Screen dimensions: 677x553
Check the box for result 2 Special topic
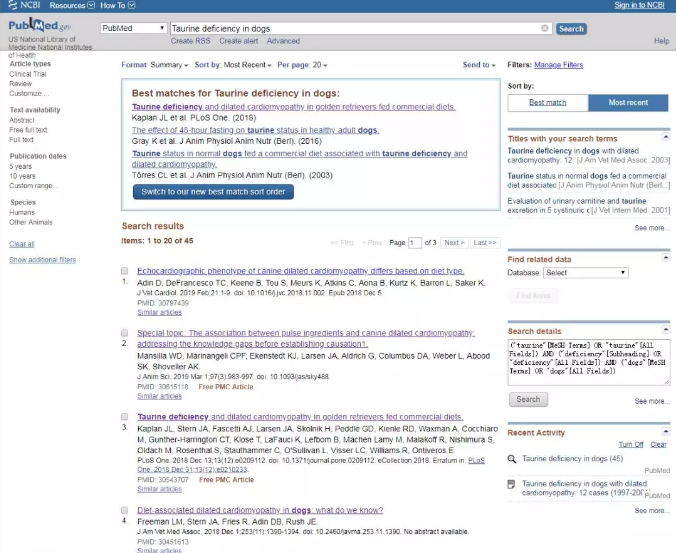pyautogui.click(x=124, y=333)
